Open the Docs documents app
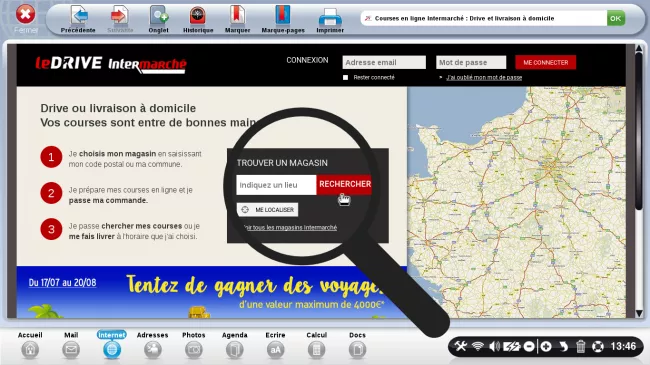650x365 pixels. [x=357, y=345]
